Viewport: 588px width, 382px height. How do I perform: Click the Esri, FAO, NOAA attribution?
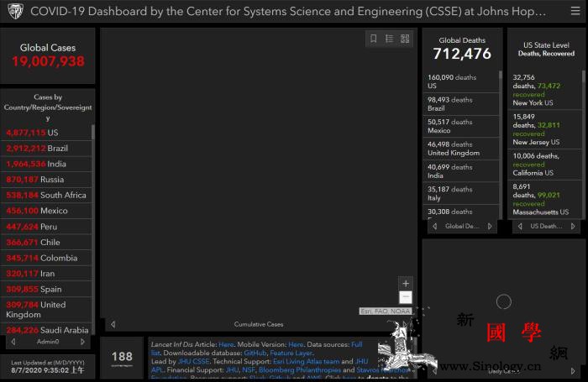(386, 311)
